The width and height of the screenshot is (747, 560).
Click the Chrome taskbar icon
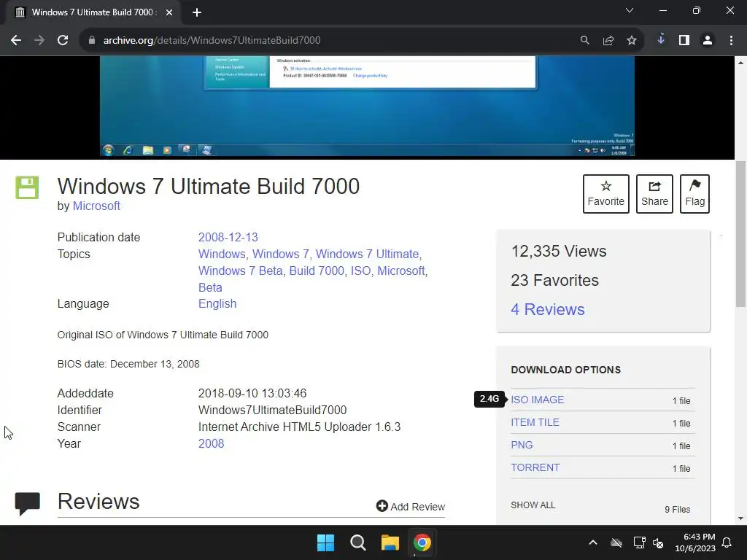(x=422, y=542)
